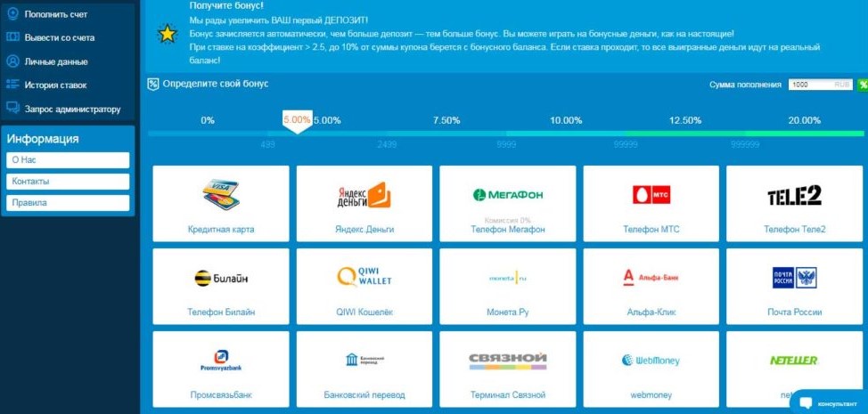Open 'Вывести со счета' menu item
Image resolution: width=868 pixels, height=414 pixels.
click(59, 37)
